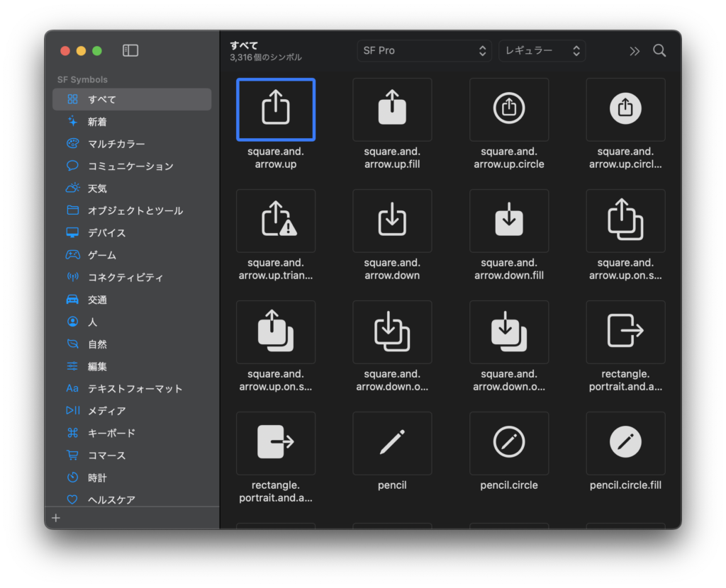This screenshot has width=726, height=588.
Task: Select the filled rectangle.portrait arrow-right symbol
Action: pos(276,443)
